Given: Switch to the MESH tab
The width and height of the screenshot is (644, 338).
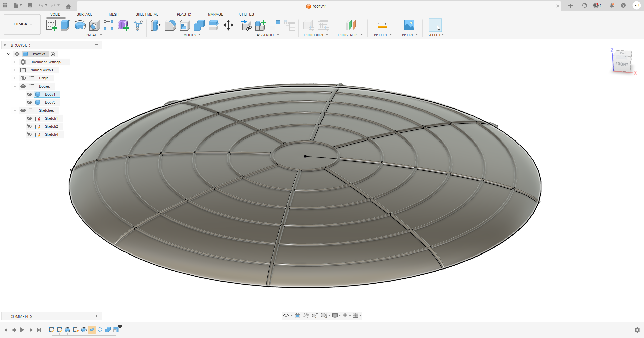Looking at the screenshot, I should tap(114, 14).
